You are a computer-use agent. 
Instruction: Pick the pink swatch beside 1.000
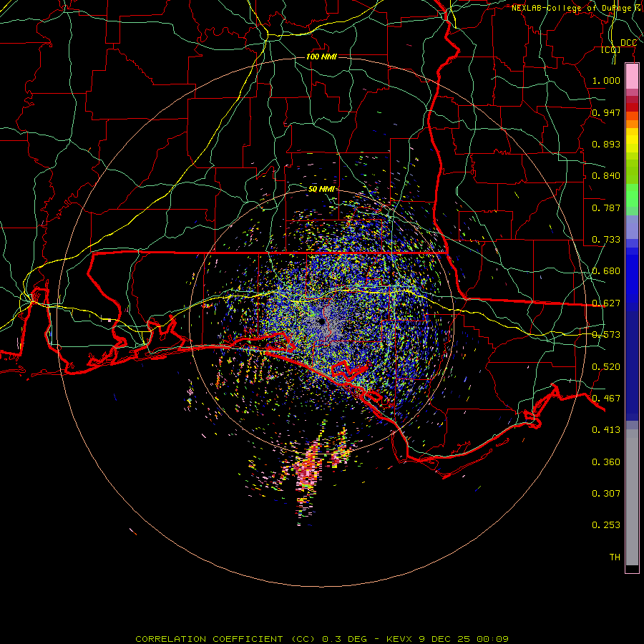pos(632,77)
